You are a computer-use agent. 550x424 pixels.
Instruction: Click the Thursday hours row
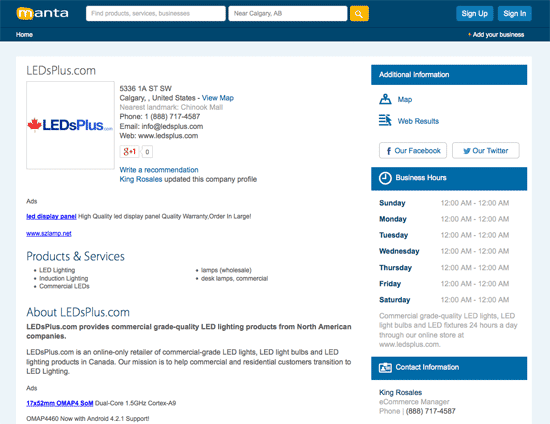pyautogui.click(x=444, y=268)
